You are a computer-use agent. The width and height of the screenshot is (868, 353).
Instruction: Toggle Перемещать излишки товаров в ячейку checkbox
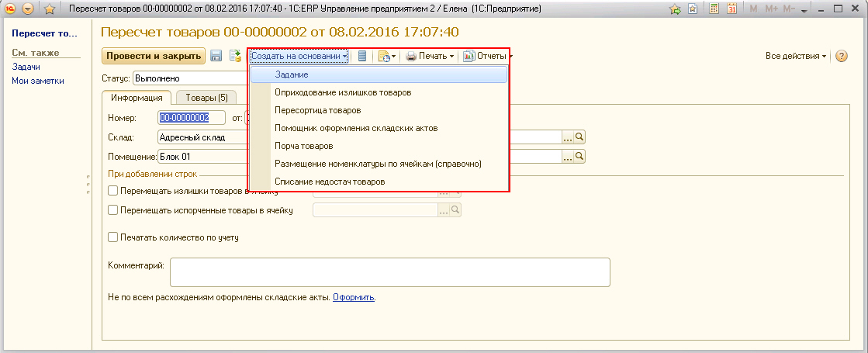[x=113, y=191]
